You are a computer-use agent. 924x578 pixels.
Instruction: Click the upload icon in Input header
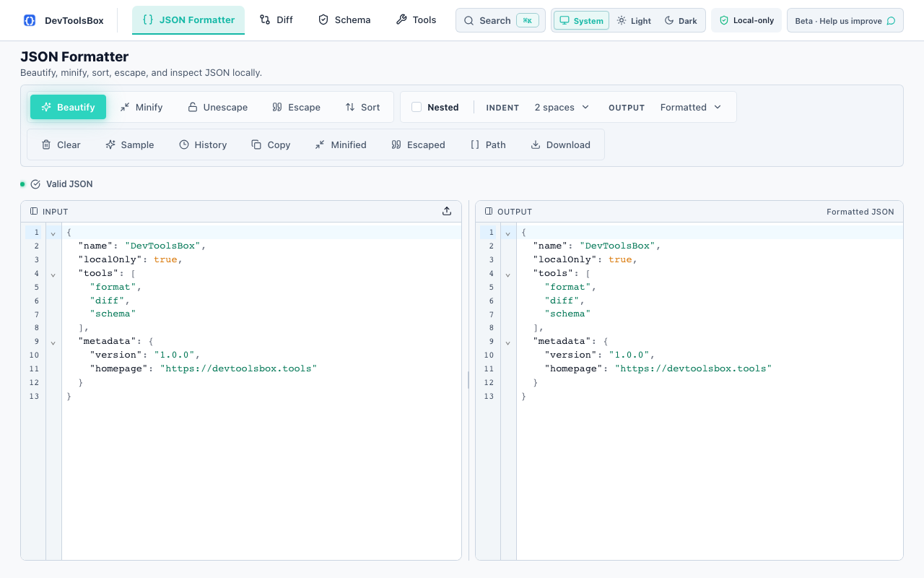pos(447,211)
